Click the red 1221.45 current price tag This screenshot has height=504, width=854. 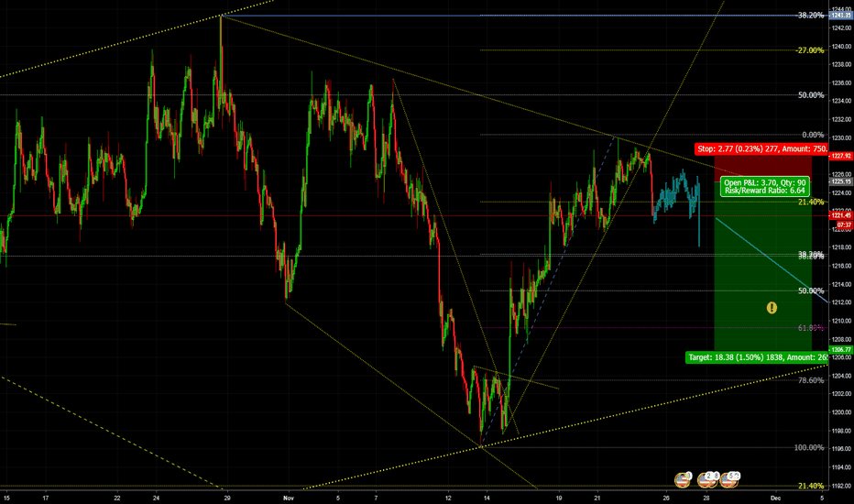coord(841,215)
